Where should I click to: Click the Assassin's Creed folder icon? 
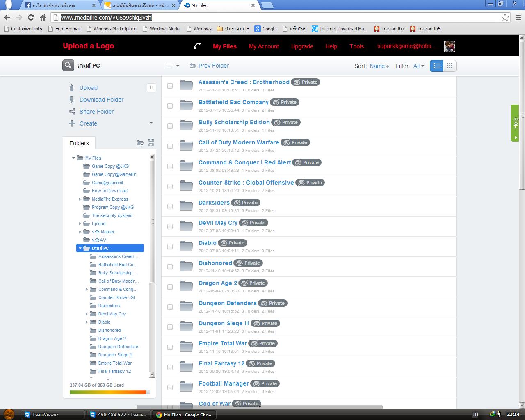point(186,85)
